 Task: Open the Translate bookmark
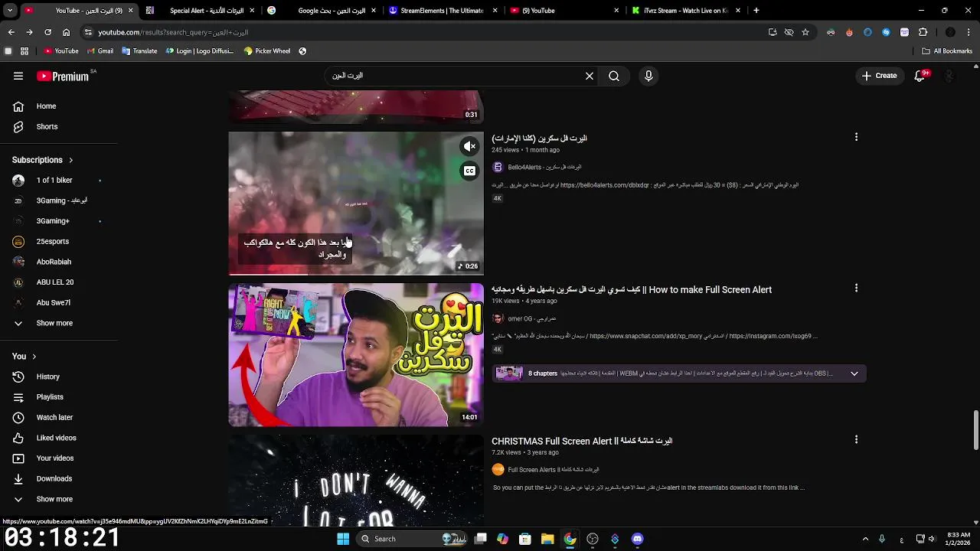point(139,51)
